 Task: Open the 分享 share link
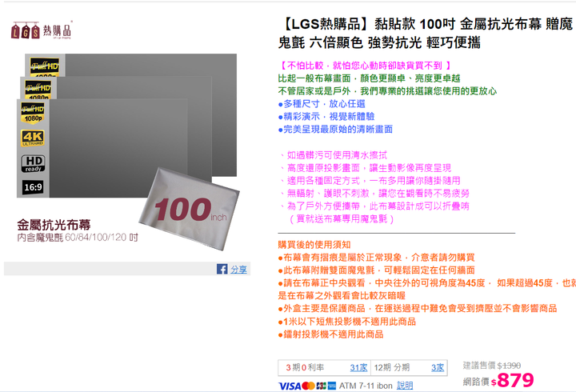click(x=238, y=270)
